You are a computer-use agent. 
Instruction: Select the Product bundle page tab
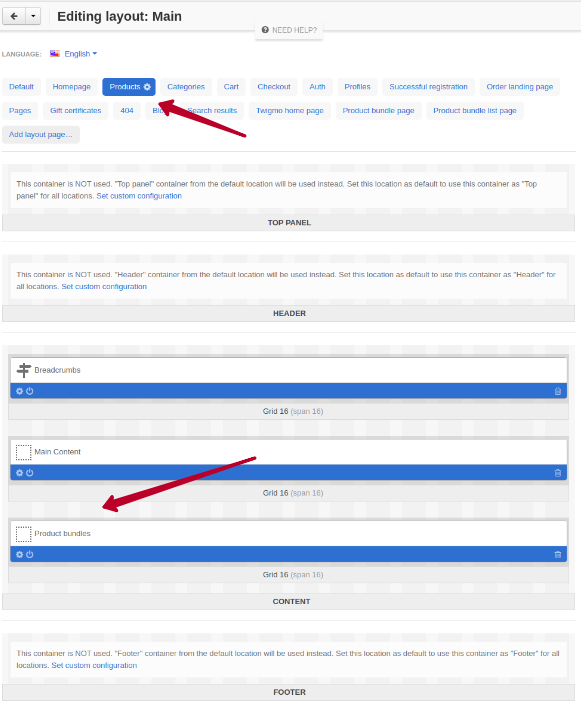(x=378, y=111)
